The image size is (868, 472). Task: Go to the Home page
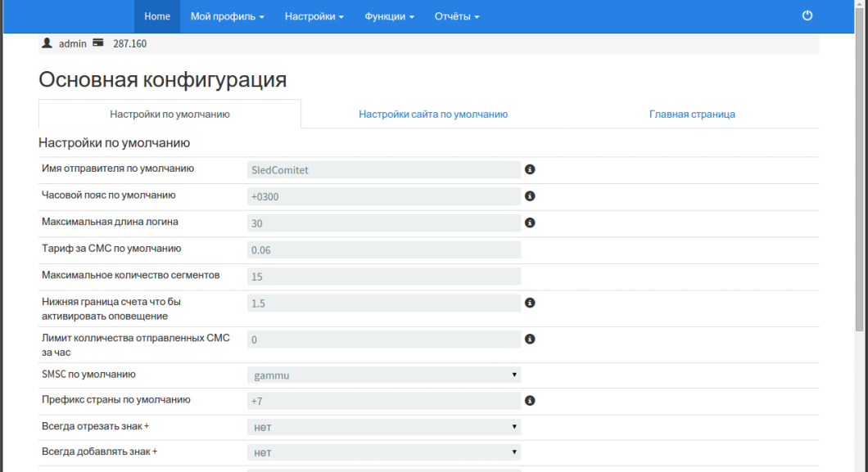(x=157, y=16)
